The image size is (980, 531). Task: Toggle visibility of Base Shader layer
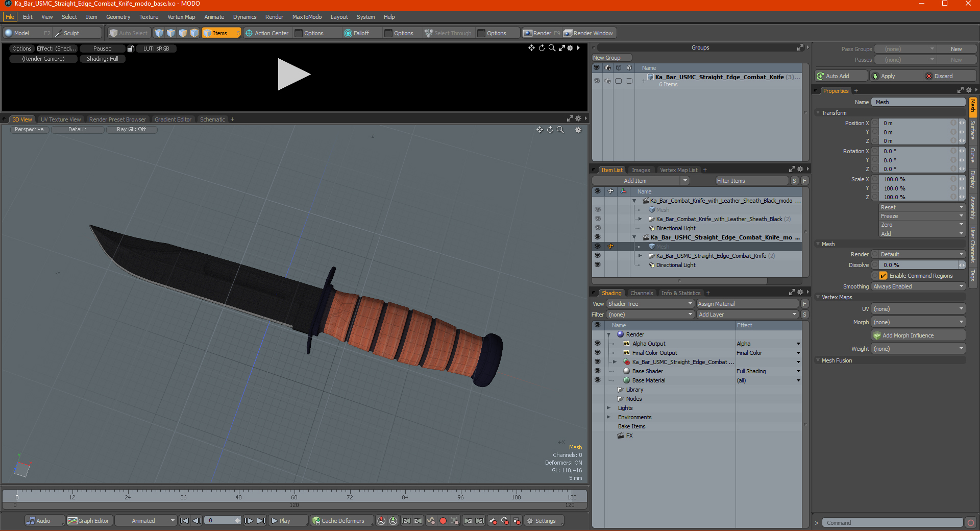coord(597,371)
